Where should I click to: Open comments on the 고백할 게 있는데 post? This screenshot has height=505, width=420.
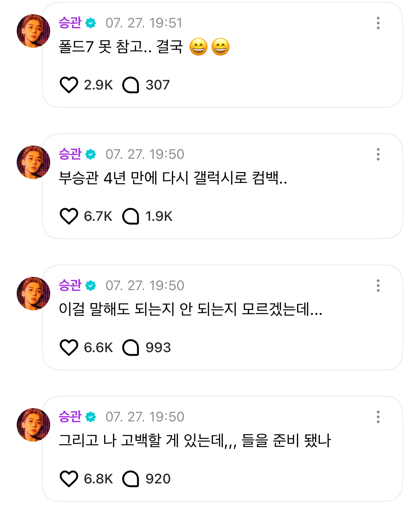131,479
